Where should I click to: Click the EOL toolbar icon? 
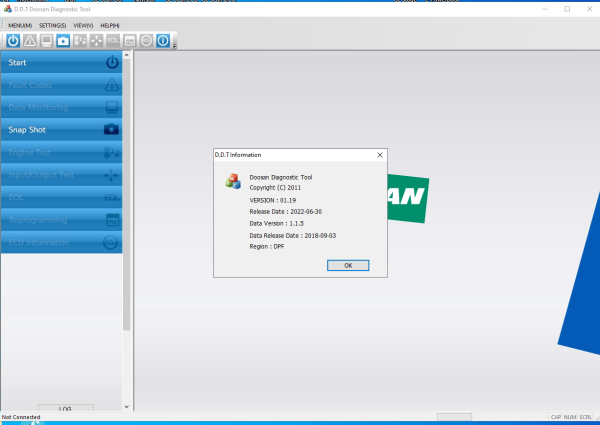pos(113,41)
